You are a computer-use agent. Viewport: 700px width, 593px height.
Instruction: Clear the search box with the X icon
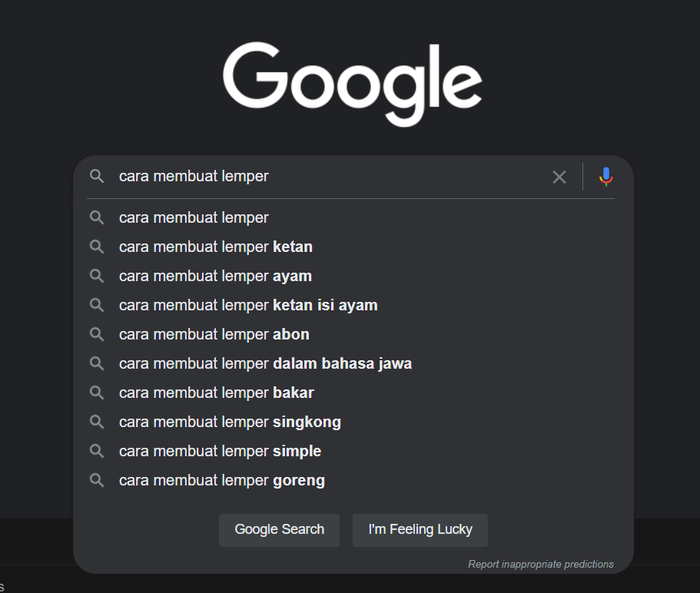[559, 177]
